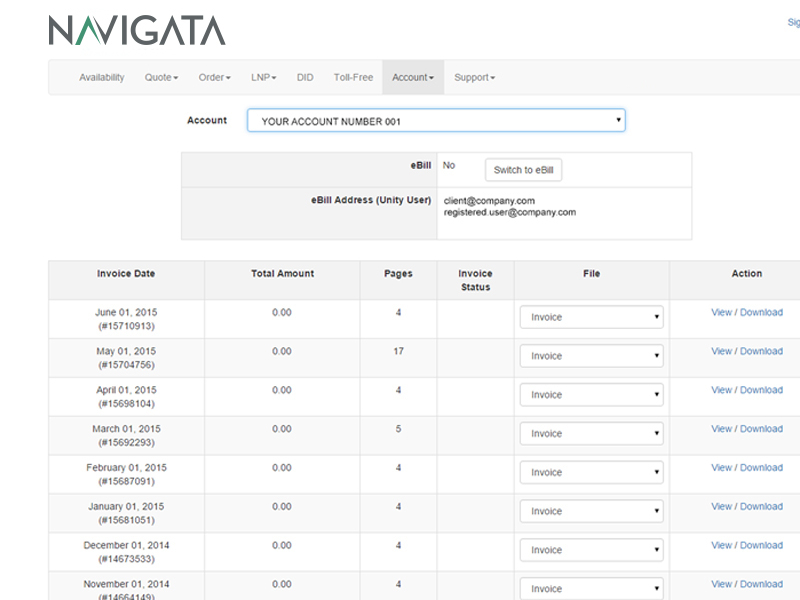Go to the DID page
The width and height of the screenshot is (800, 600).
point(305,78)
